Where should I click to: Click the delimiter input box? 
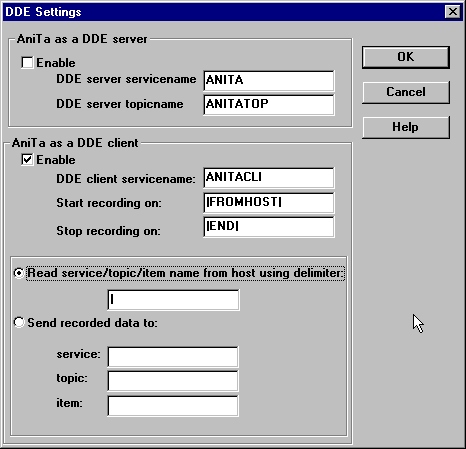(x=173, y=300)
